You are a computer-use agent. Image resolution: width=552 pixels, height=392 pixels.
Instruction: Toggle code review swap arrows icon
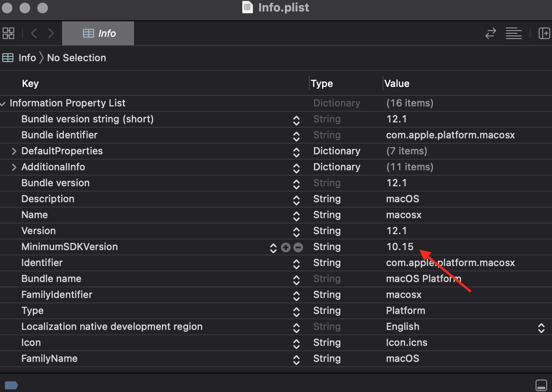point(490,33)
